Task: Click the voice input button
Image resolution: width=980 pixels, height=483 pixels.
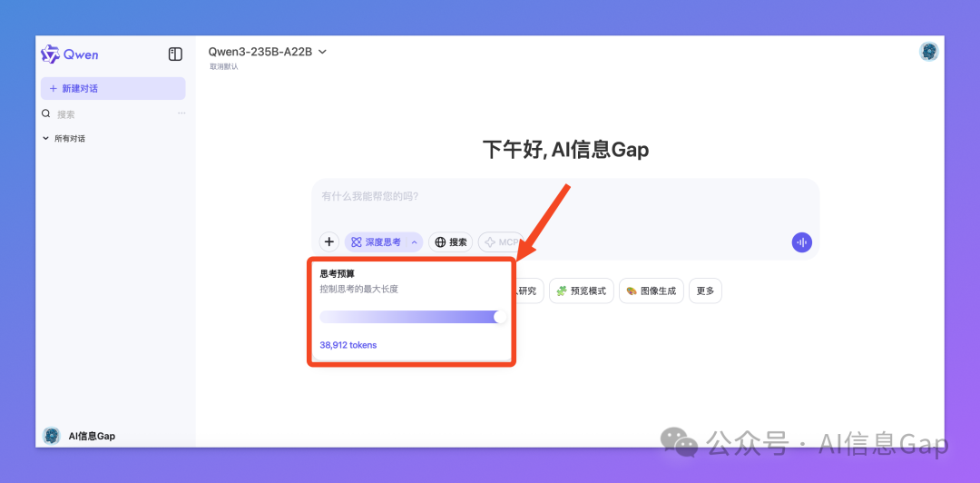Action: tap(802, 242)
